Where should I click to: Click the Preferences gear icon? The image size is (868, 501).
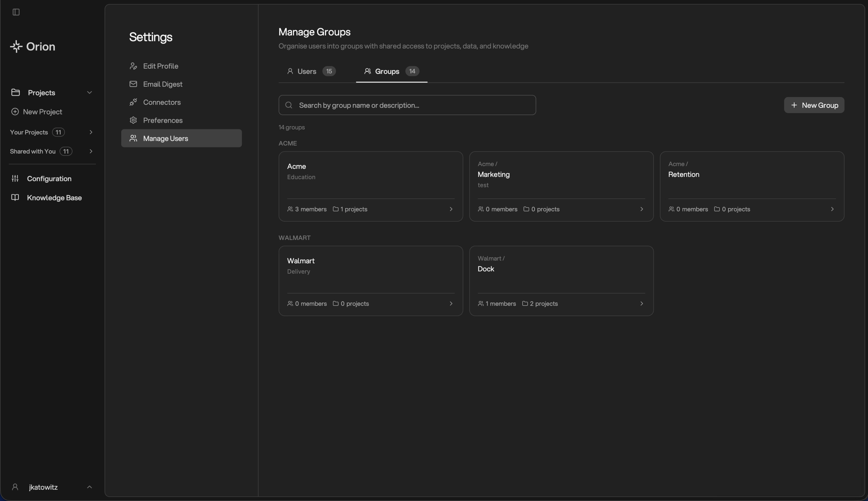coord(133,120)
